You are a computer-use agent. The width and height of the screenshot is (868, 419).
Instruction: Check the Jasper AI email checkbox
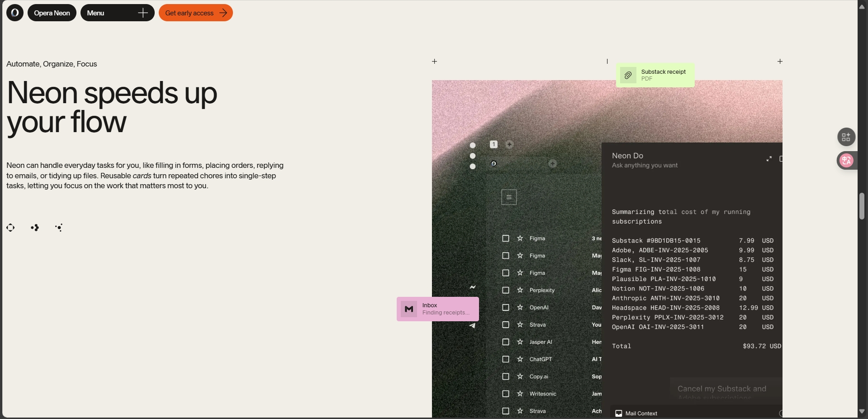coord(506,342)
